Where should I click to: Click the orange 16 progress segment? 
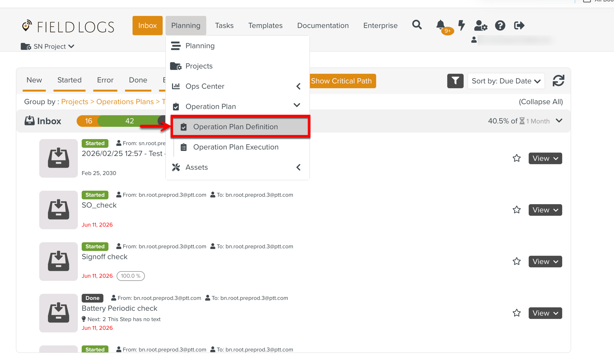click(x=88, y=121)
